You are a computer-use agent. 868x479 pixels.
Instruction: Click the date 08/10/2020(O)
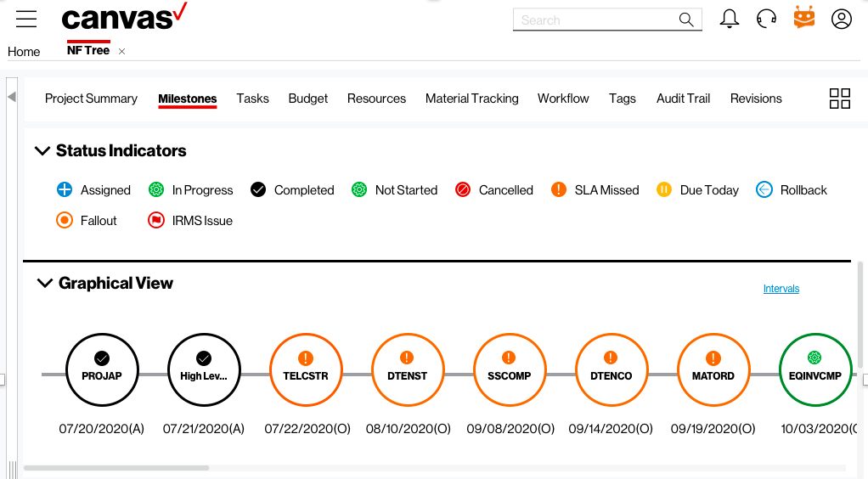[x=409, y=429]
